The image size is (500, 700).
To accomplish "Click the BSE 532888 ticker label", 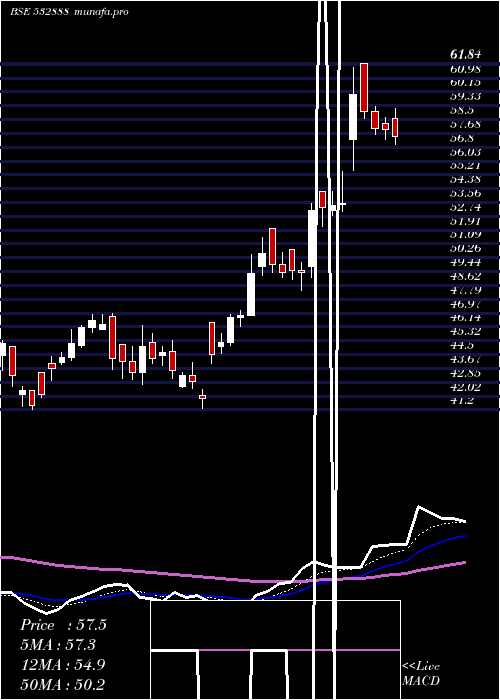I will point(39,12).
